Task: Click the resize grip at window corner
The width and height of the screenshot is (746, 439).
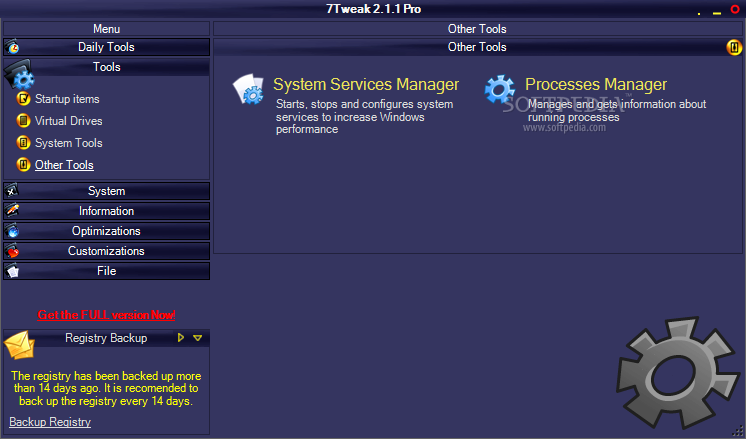Action: tap(738, 431)
